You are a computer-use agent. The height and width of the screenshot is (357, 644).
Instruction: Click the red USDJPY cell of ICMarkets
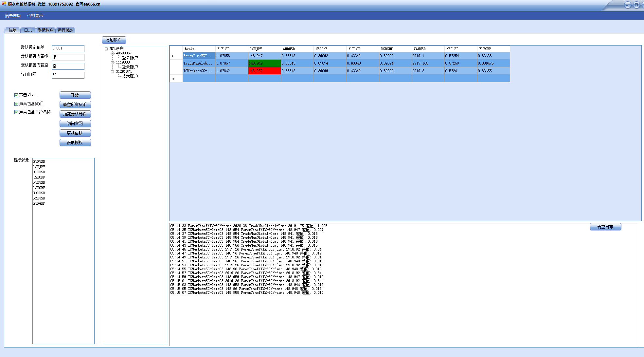click(x=264, y=71)
